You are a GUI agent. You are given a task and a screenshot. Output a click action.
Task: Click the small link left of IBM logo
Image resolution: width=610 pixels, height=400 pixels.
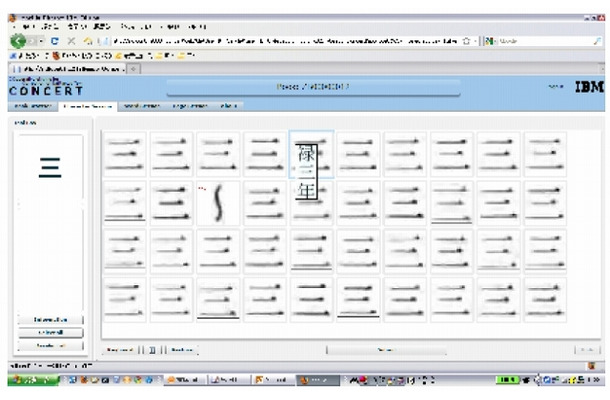tap(556, 86)
